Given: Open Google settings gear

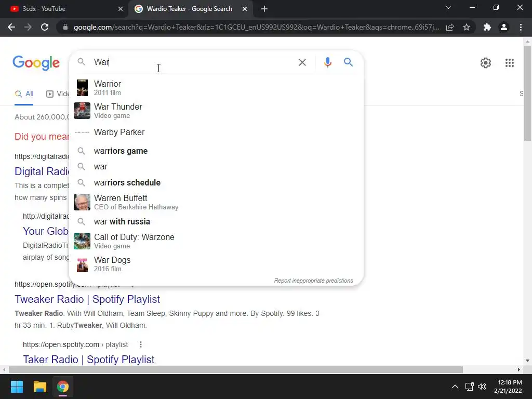Looking at the screenshot, I should pos(486,63).
